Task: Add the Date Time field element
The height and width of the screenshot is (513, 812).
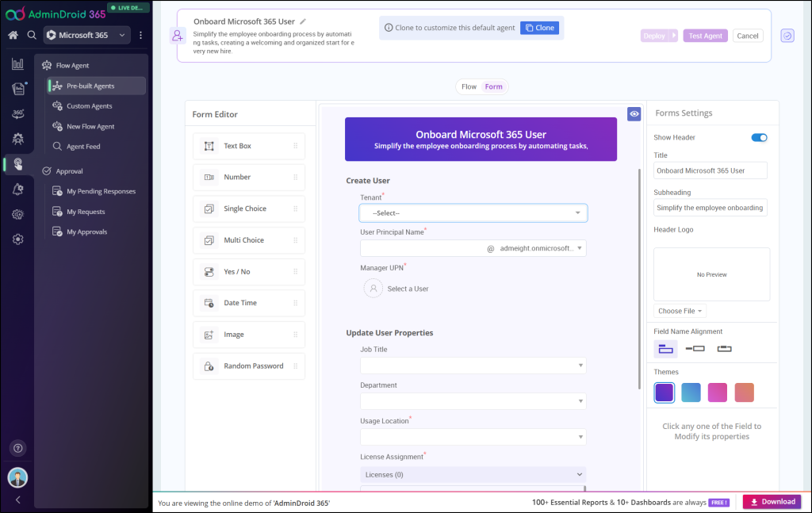Action: (248, 303)
